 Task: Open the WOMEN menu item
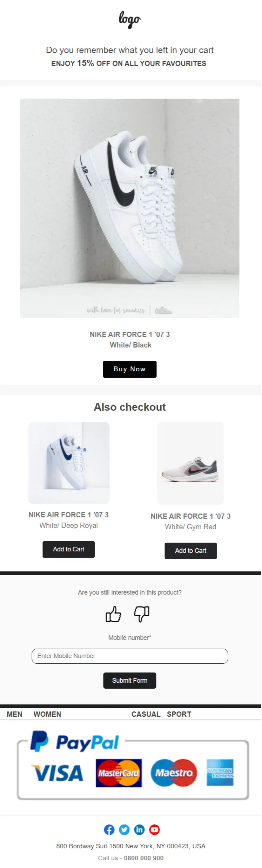coord(47,714)
